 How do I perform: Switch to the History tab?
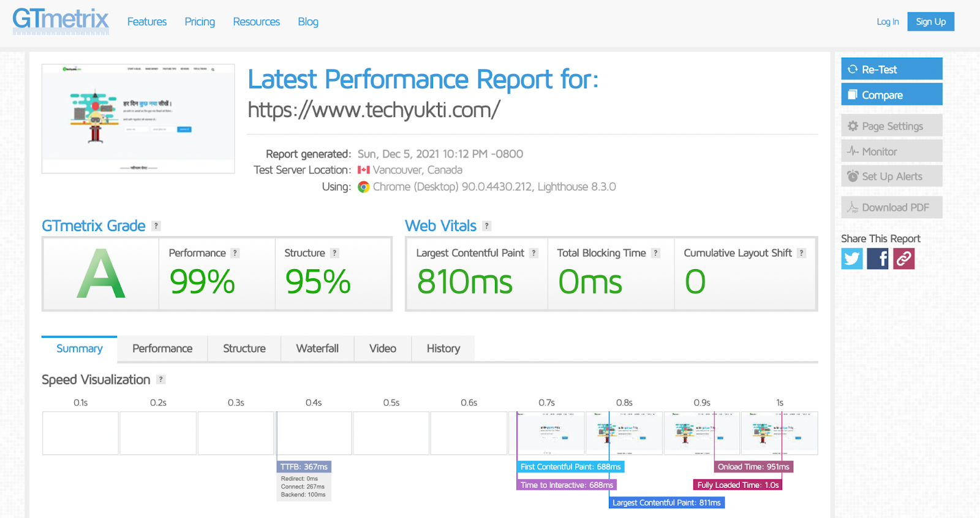click(x=443, y=348)
